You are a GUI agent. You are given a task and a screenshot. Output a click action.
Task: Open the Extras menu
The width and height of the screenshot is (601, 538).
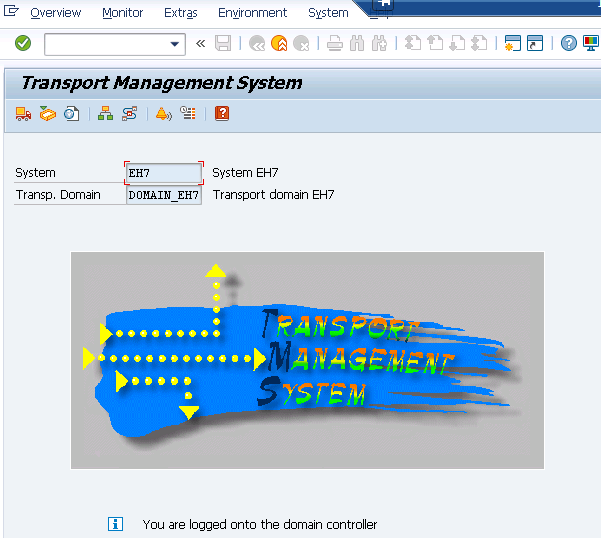click(180, 13)
